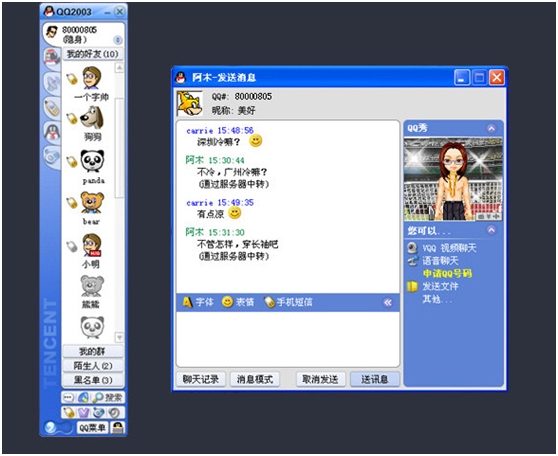The height and width of the screenshot is (456, 558).
Task: Switch to 消息模式 message mode
Action: point(255,379)
